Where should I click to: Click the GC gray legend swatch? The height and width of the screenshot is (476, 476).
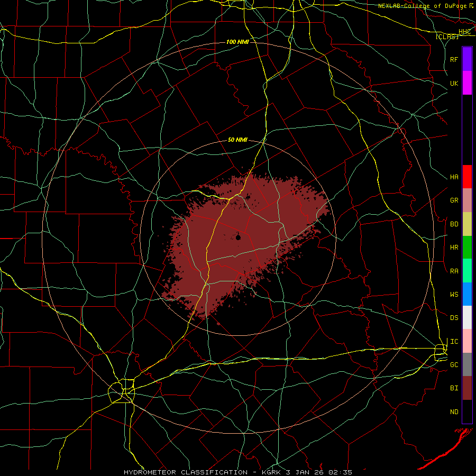pyautogui.click(x=467, y=364)
